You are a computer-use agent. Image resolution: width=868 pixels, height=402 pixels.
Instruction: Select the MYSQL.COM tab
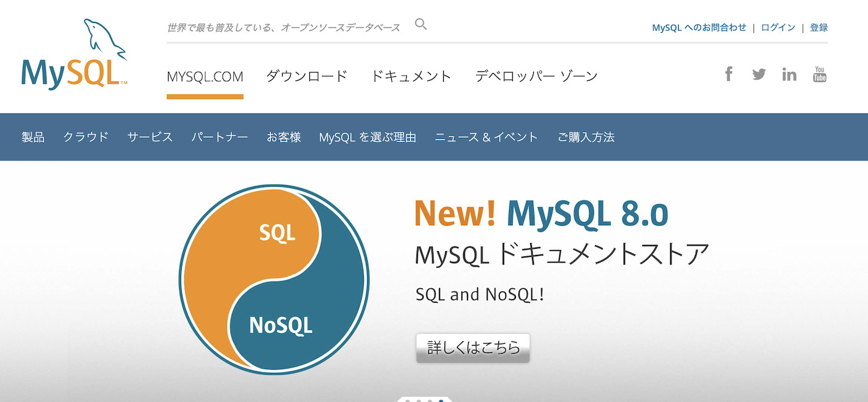point(205,76)
